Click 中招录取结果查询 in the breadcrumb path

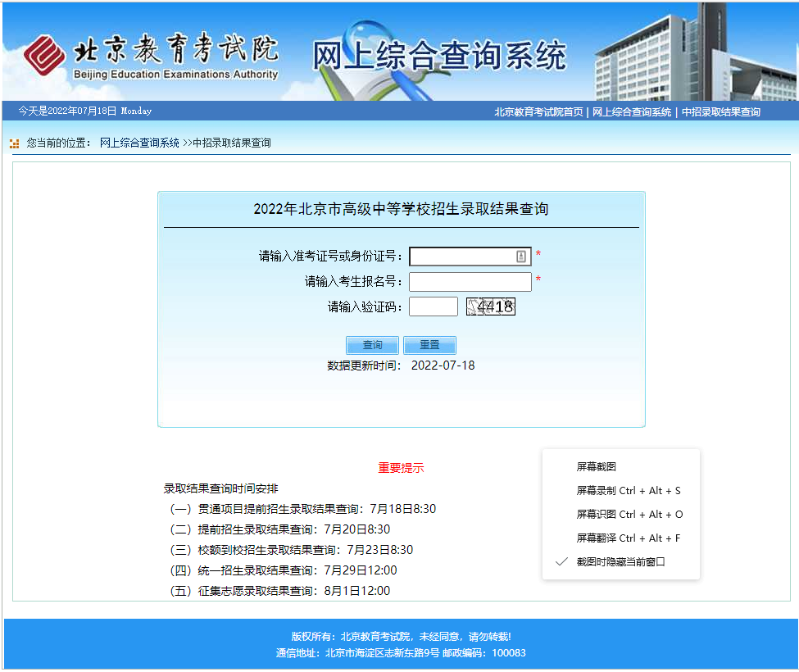231,143
